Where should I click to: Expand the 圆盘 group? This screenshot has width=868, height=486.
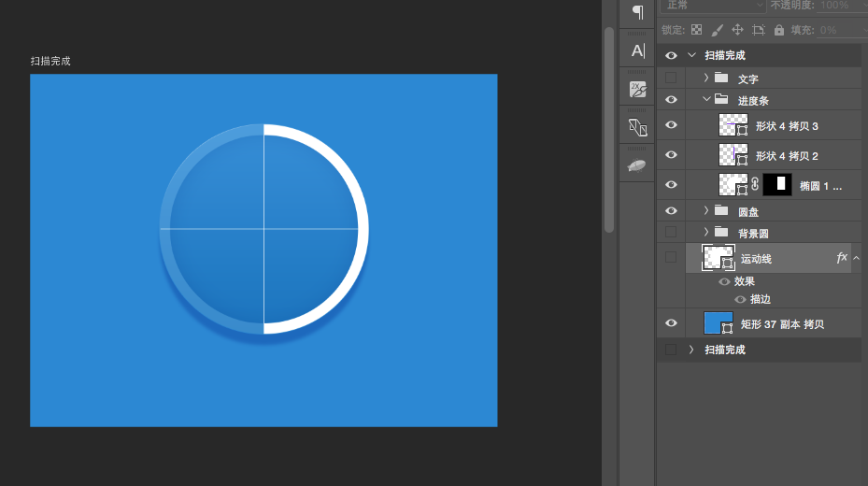[x=705, y=210]
